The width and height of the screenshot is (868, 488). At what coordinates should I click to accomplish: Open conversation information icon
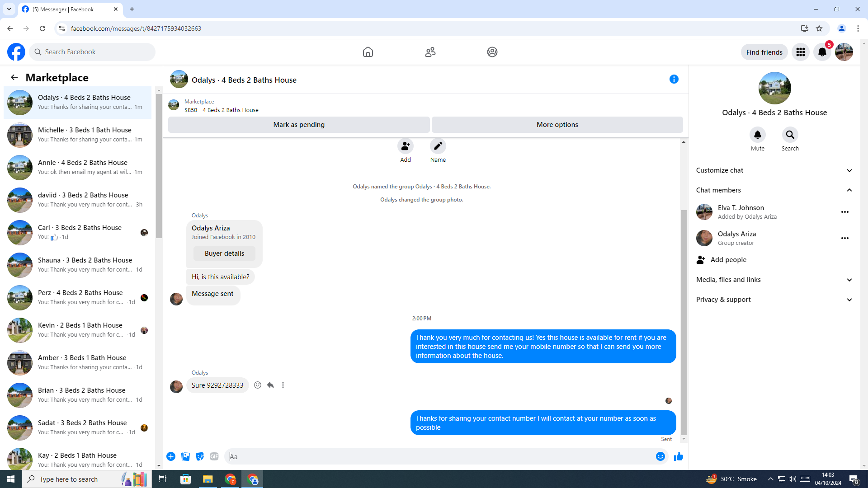(674, 80)
